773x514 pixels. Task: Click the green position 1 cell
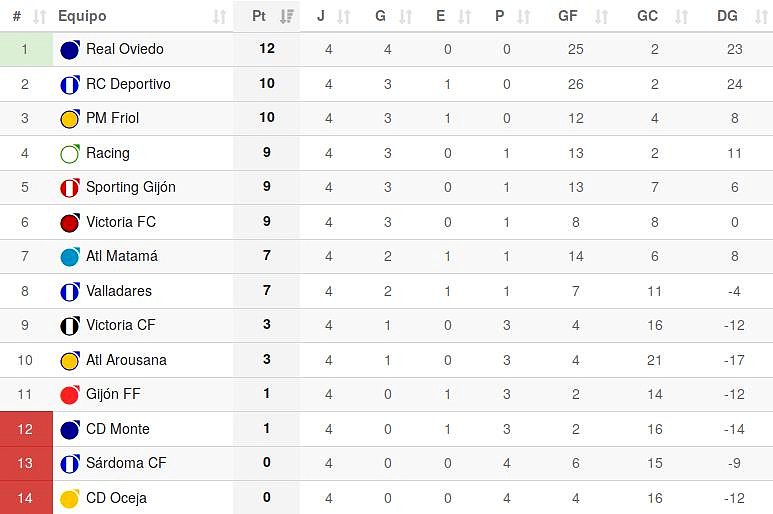(26, 49)
